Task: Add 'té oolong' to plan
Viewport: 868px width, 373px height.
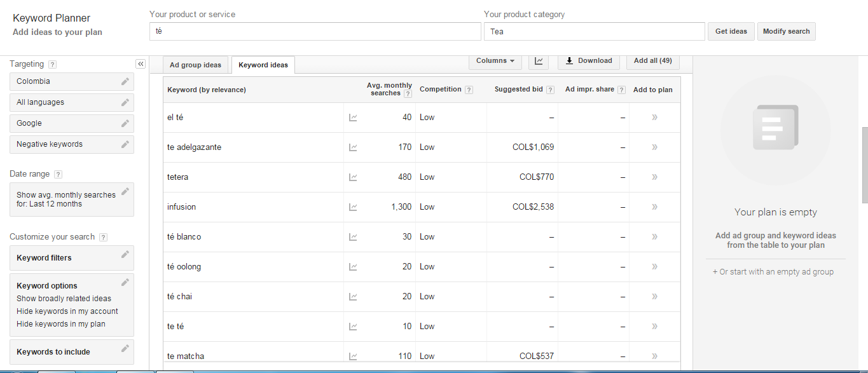Action: tap(654, 267)
